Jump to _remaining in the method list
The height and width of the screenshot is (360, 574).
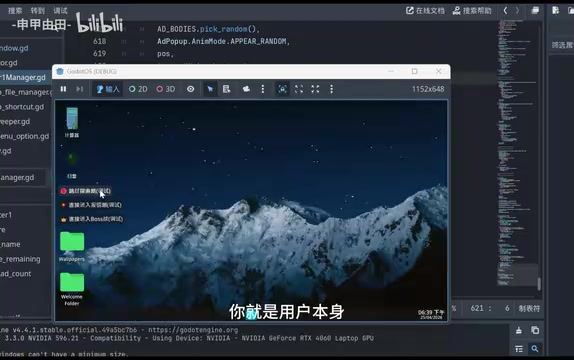pyautogui.click(x=20, y=259)
